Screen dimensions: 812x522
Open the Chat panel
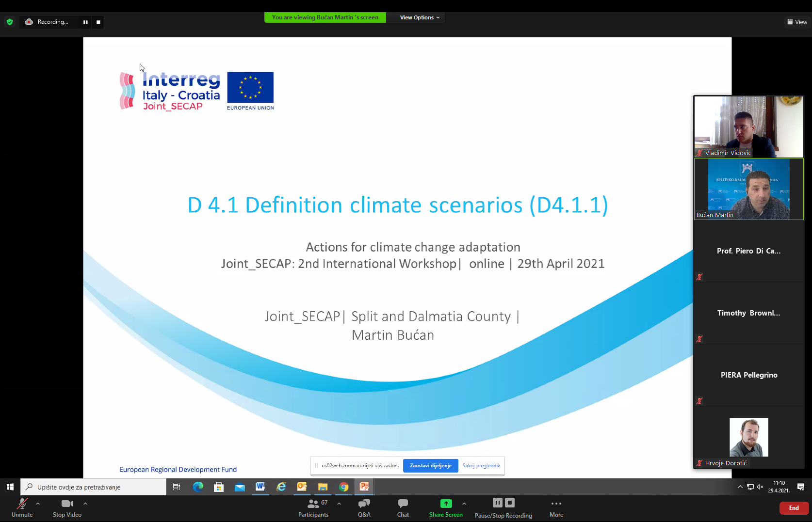click(403, 507)
